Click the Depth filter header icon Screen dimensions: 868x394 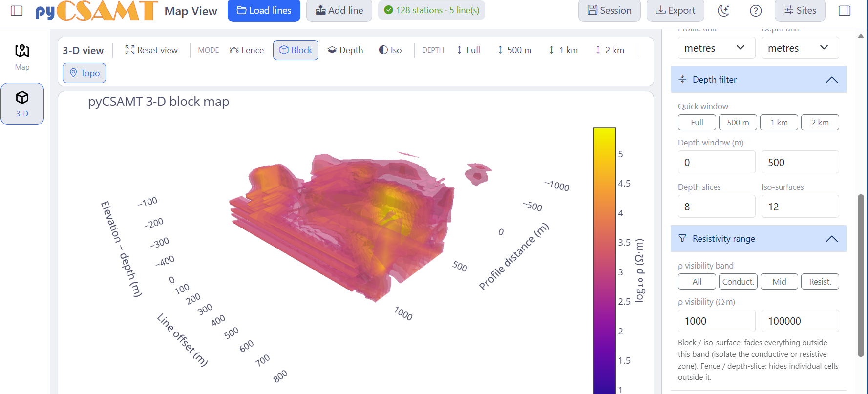click(x=682, y=79)
